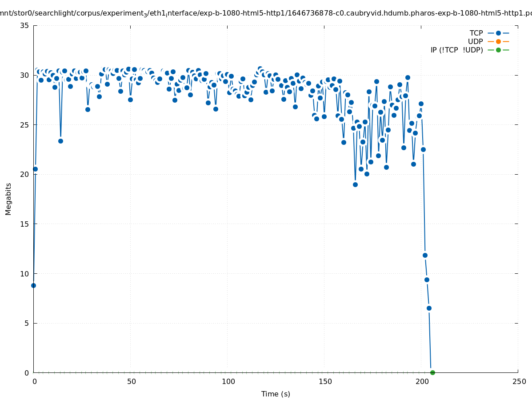
Task: Click the 250 tick label on x-axis
Action: [x=519, y=382]
